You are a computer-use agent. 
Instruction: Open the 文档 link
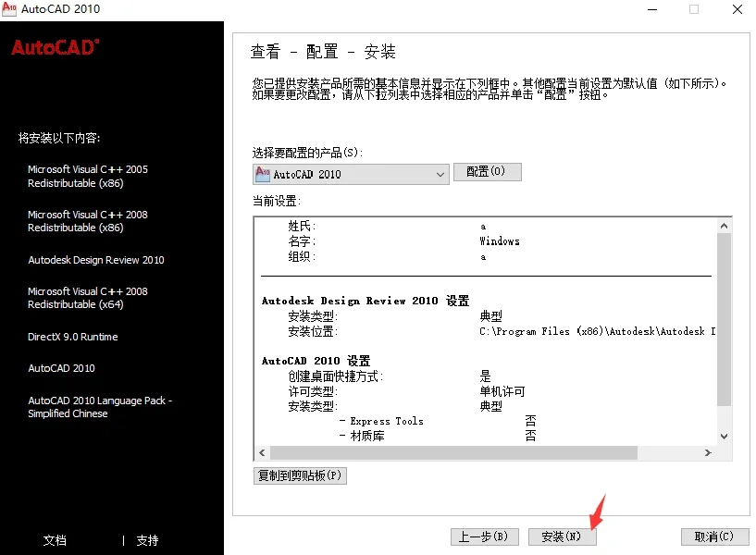coord(55,540)
